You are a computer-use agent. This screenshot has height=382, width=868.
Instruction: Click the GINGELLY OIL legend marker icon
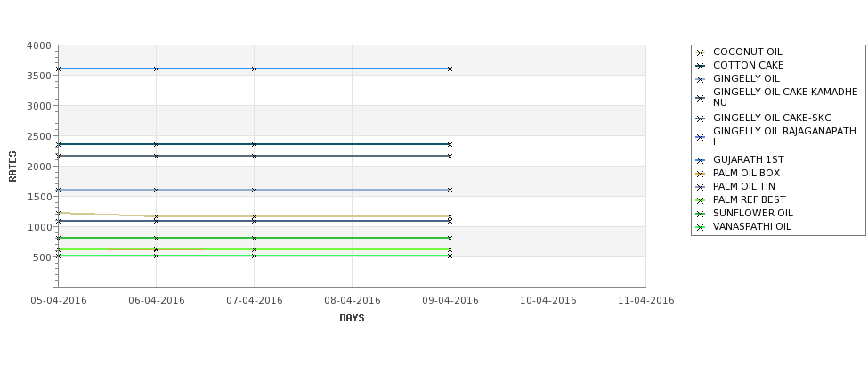coord(700,80)
